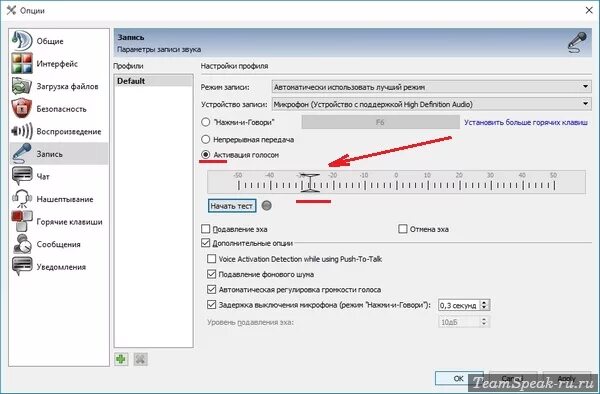The width and height of the screenshot is (600, 394).
Task: Click the grey test indicator circle
Action: coord(267,206)
